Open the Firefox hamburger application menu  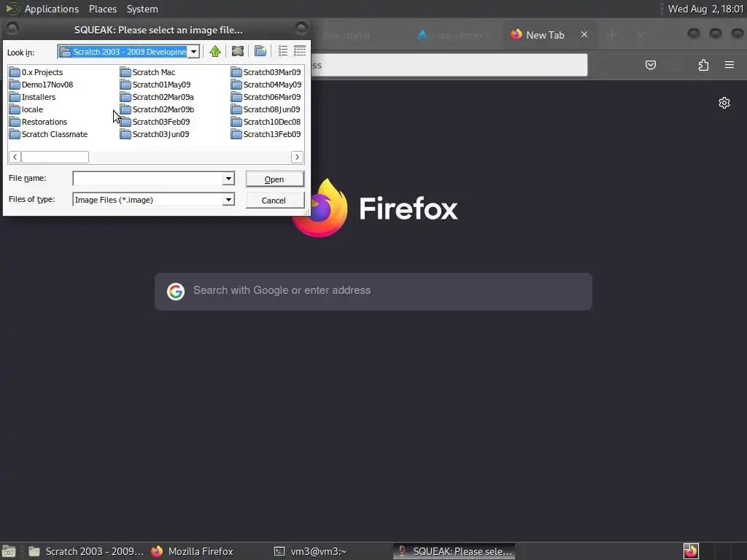[729, 65]
